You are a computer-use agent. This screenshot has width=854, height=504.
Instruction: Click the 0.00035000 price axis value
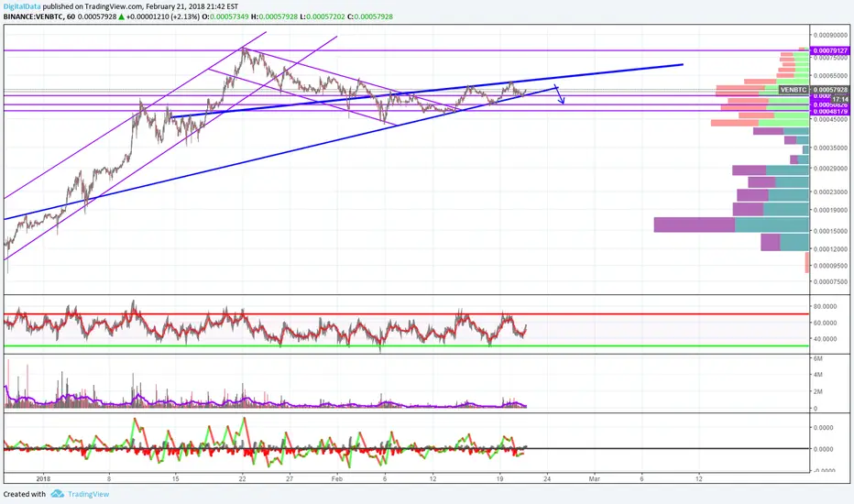(830, 148)
